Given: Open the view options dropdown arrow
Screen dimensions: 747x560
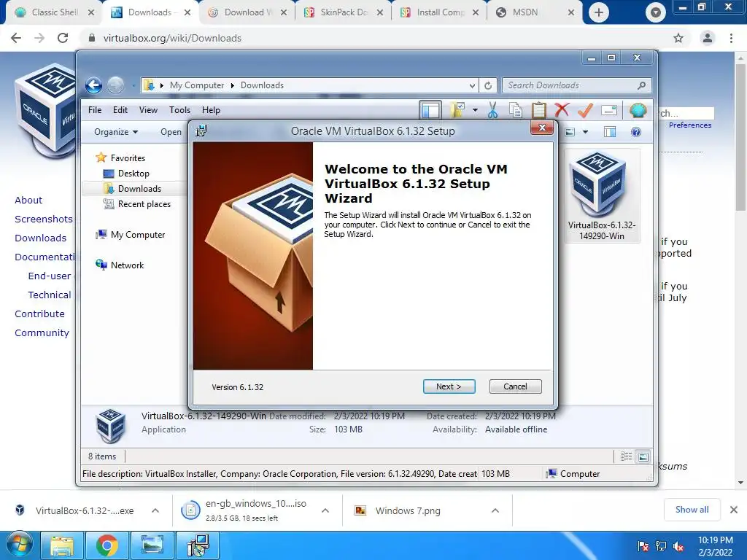Looking at the screenshot, I should pyautogui.click(x=586, y=132).
